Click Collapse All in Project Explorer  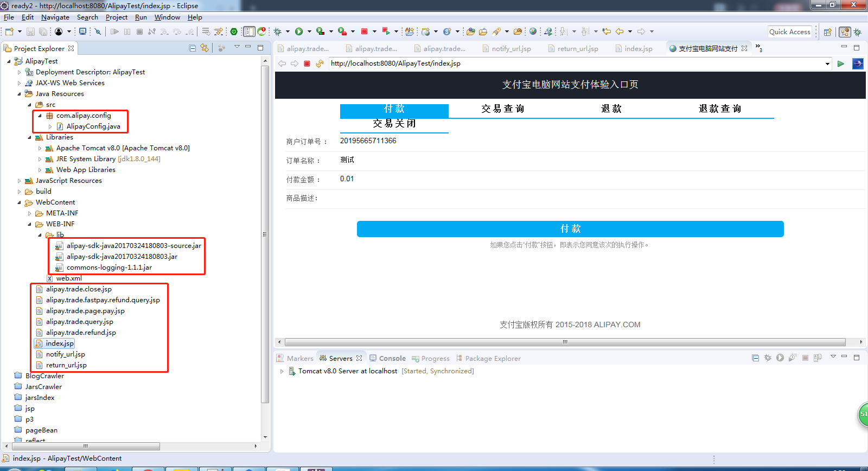[192, 48]
